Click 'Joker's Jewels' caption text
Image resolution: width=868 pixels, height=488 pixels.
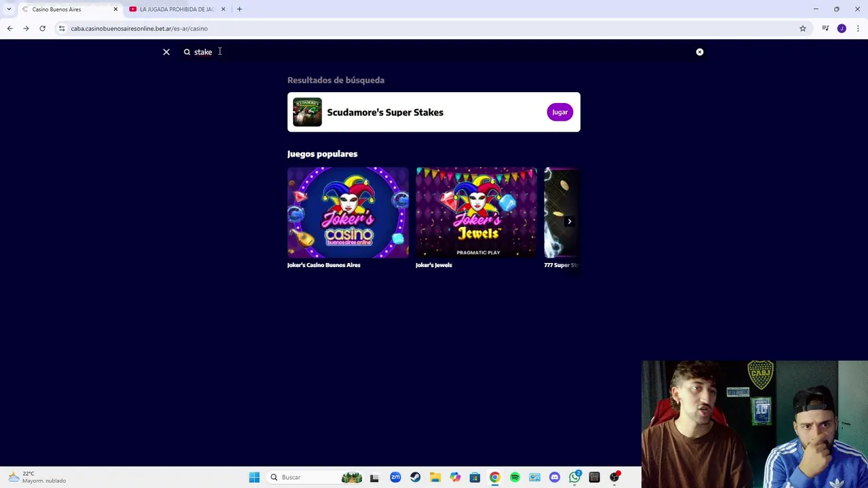433,265
